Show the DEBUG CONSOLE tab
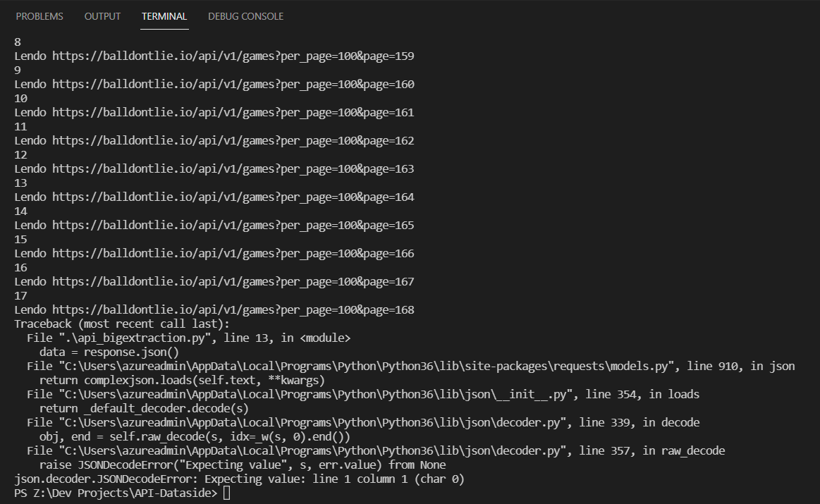820x504 pixels. 246,16
